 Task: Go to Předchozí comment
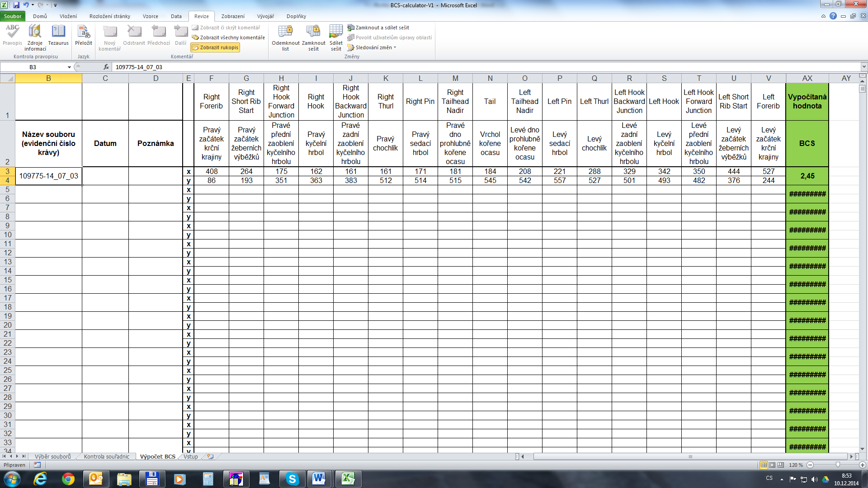[x=159, y=36]
